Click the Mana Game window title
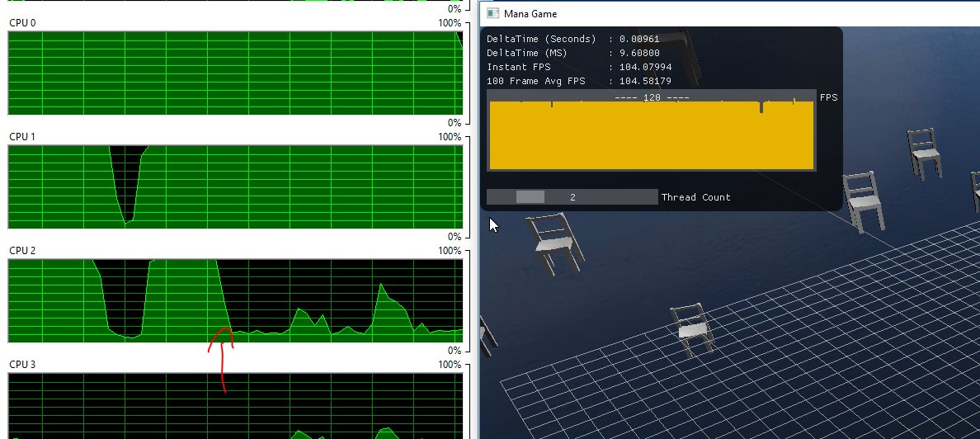This screenshot has height=439, width=980. [530, 14]
